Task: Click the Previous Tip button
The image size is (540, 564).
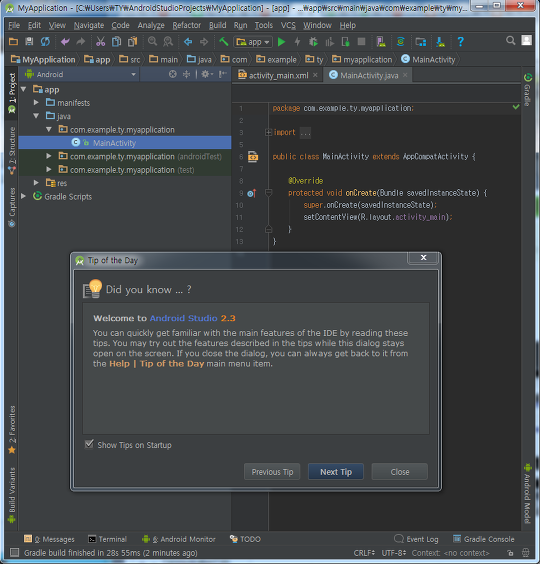Action: click(272, 472)
